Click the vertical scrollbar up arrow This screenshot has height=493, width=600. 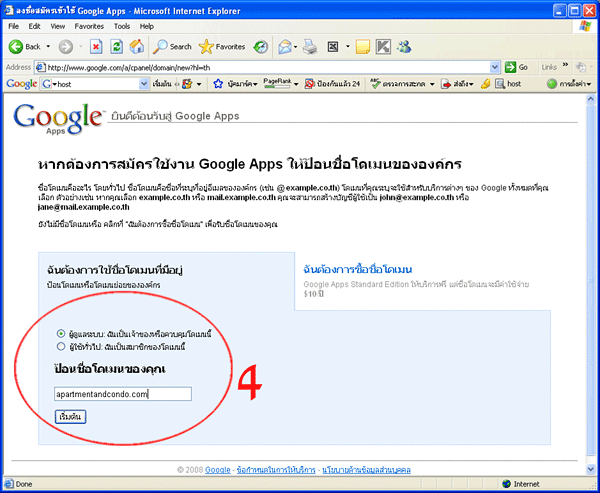click(590, 99)
